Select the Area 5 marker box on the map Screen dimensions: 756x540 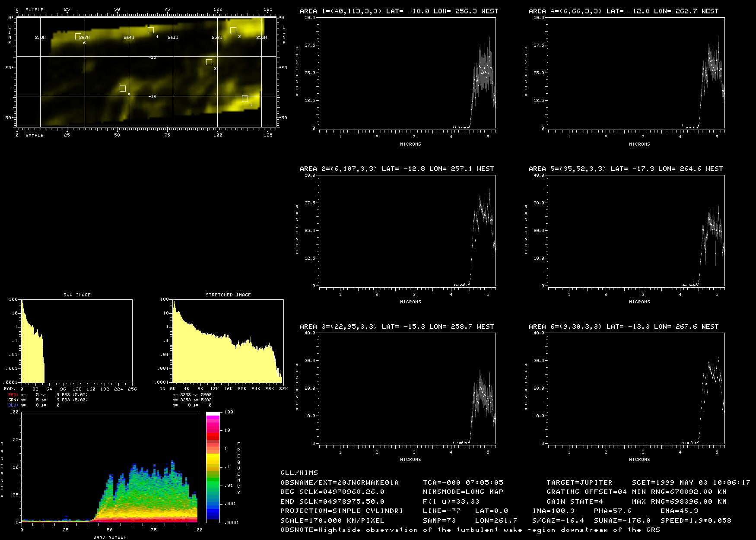tap(123, 89)
